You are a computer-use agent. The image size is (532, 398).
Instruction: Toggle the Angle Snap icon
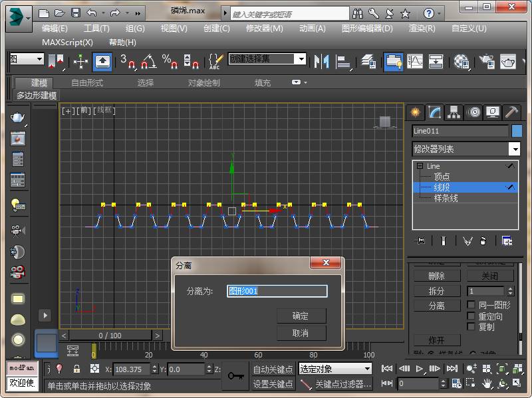coord(148,62)
